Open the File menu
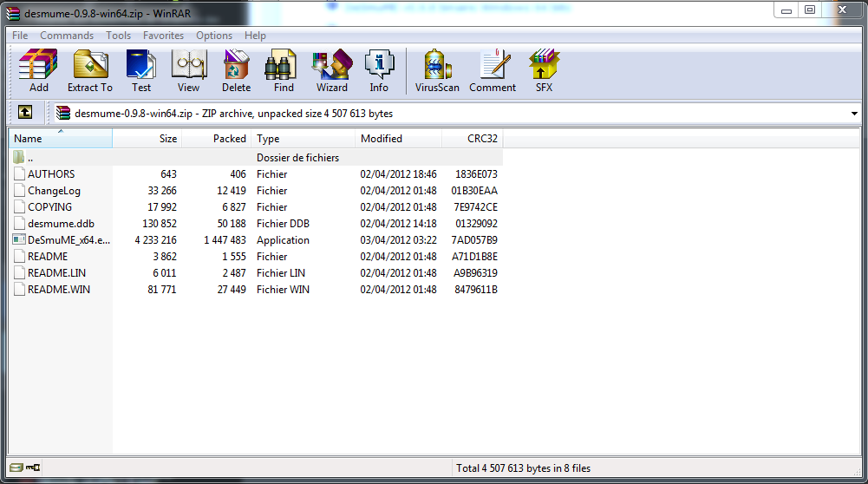The image size is (868, 484). pyautogui.click(x=20, y=36)
